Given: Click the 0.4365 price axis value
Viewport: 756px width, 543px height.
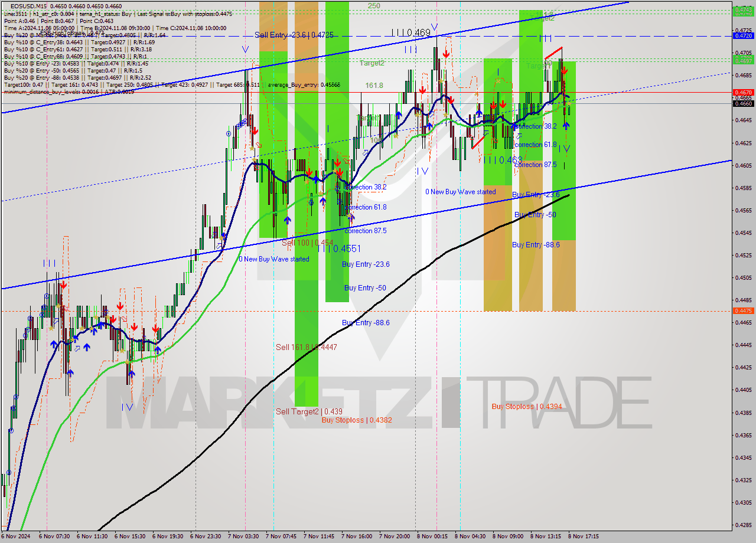Looking at the screenshot, I should (x=742, y=435).
